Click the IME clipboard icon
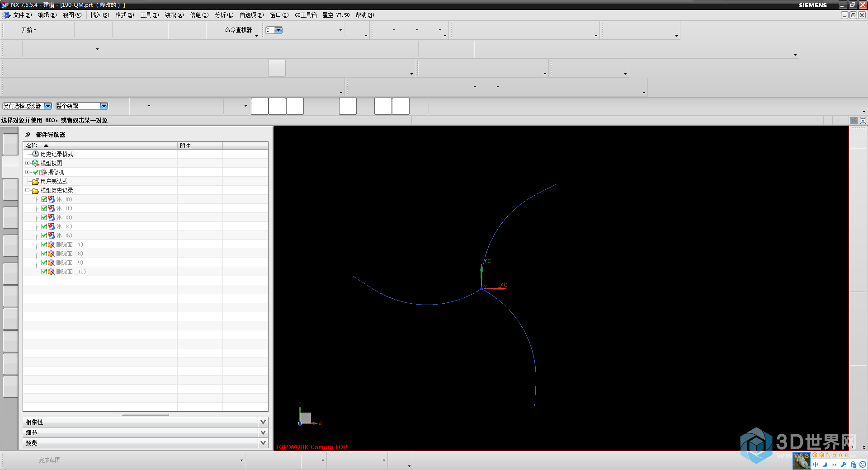This screenshot has width=868, height=470. 853,465
